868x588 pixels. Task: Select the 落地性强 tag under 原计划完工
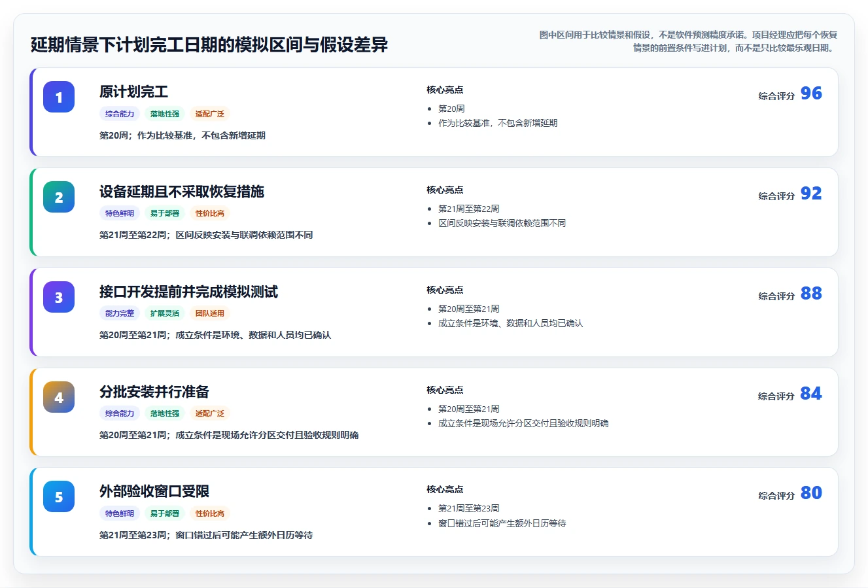coord(165,114)
